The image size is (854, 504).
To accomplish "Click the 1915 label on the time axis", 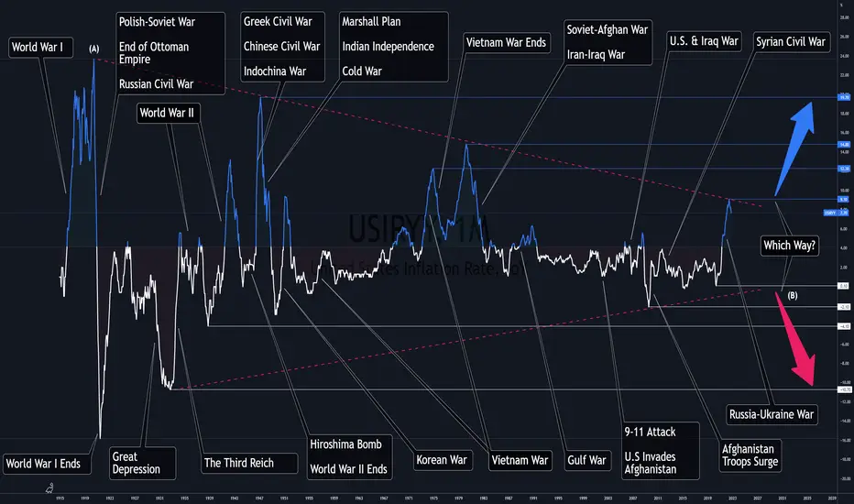I will coord(60,498).
